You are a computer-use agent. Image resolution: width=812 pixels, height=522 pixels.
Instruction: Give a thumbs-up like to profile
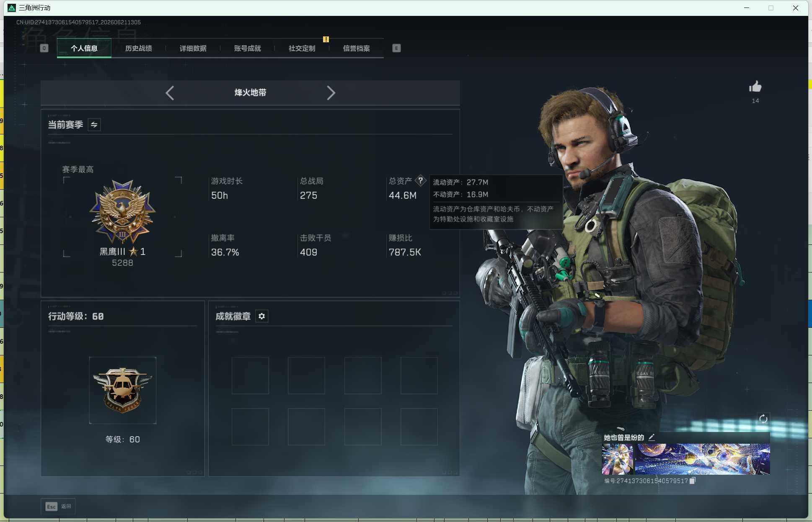coord(755,87)
